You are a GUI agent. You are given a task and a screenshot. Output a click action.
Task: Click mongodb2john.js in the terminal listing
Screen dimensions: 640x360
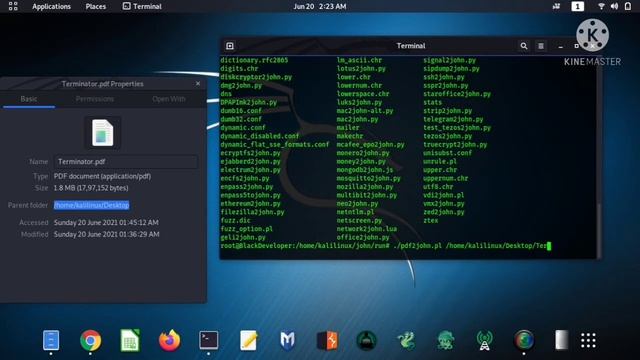tap(365, 170)
